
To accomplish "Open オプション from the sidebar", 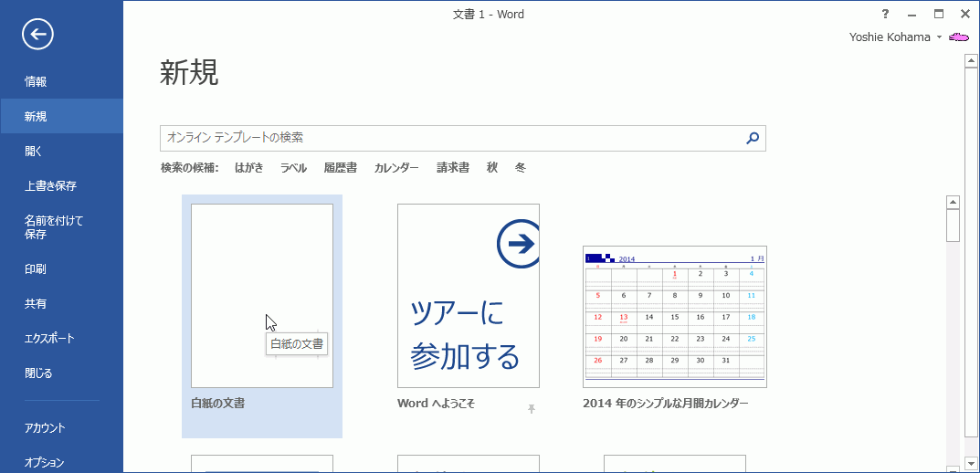I will (x=61, y=462).
